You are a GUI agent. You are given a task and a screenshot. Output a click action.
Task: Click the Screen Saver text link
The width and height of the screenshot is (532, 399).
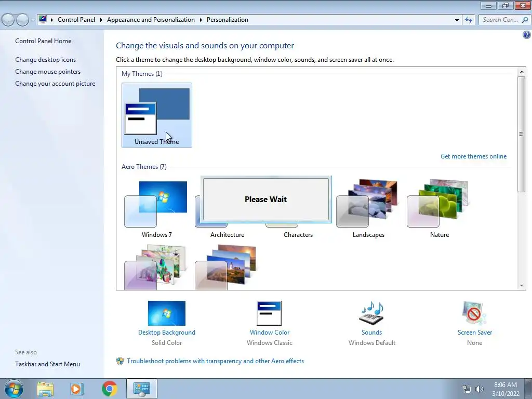tap(475, 332)
